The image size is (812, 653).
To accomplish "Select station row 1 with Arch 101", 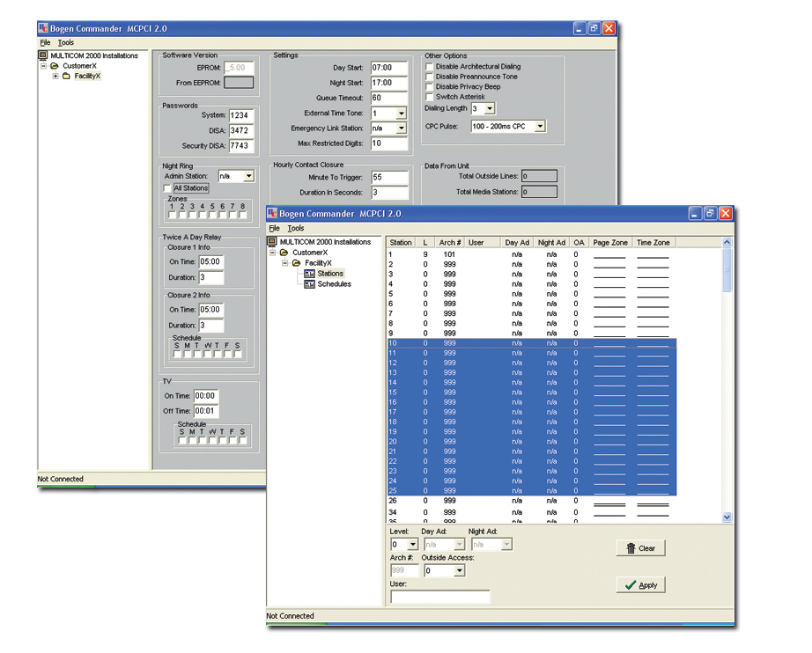I will (x=531, y=254).
